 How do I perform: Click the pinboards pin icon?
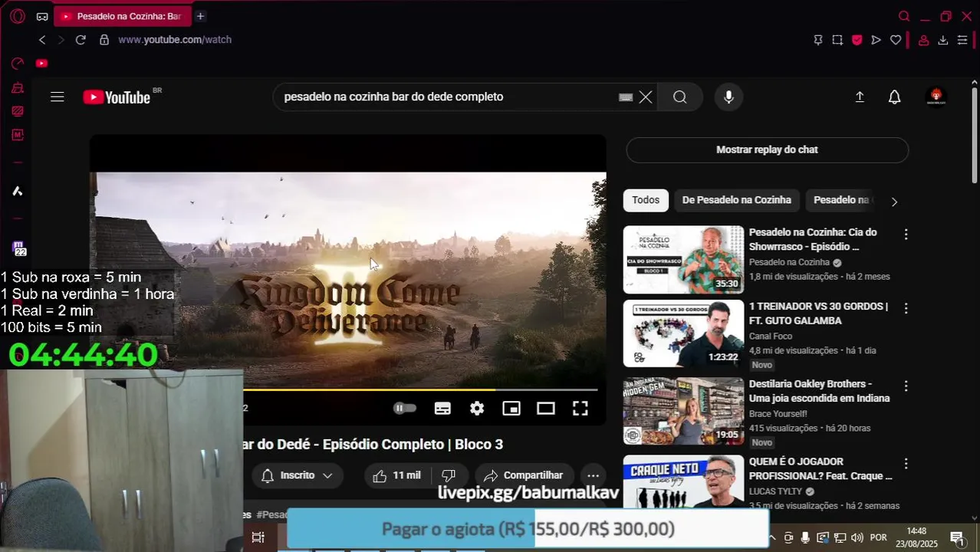[x=818, y=40]
